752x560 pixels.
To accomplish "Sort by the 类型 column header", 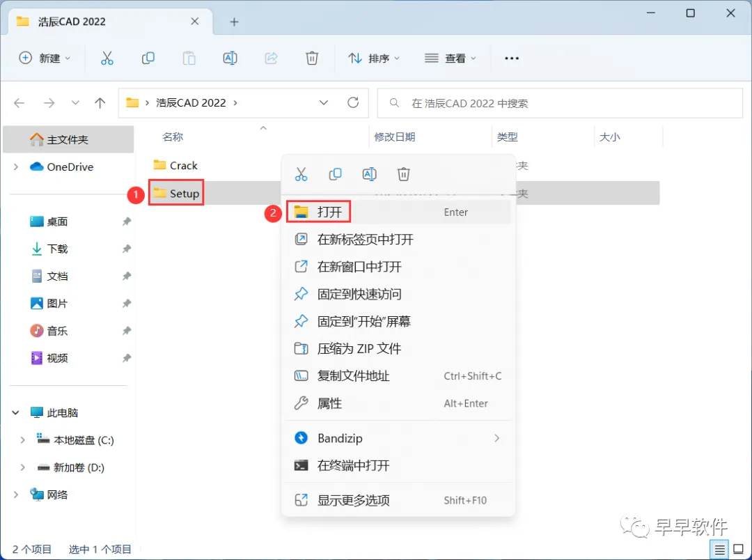I will [x=507, y=137].
